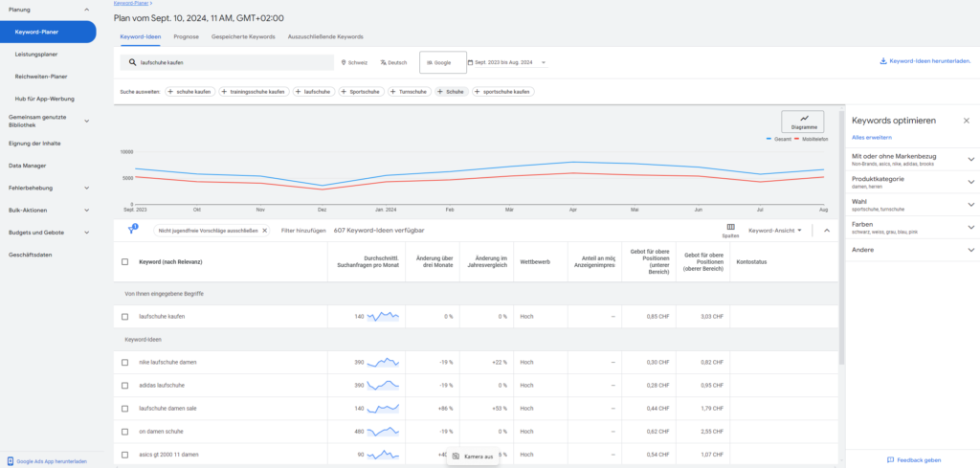Open the calendar date range picker
The image size is (980, 468).
click(x=507, y=62)
